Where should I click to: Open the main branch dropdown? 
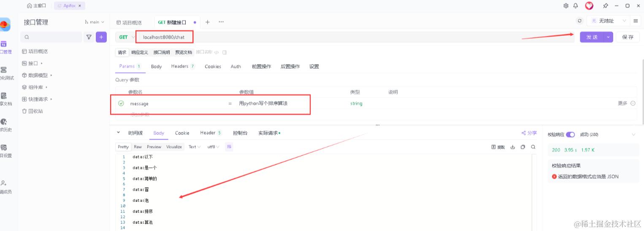(x=95, y=22)
